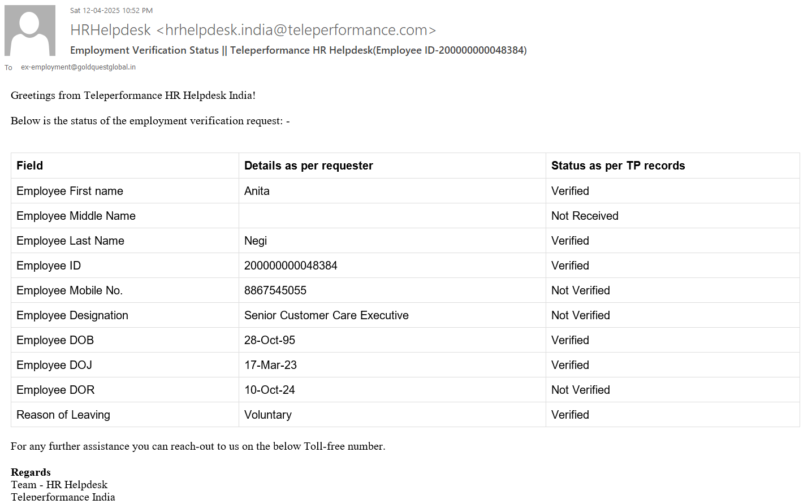
Task: Click the "Employee Designation" field label
Action: tap(72, 315)
